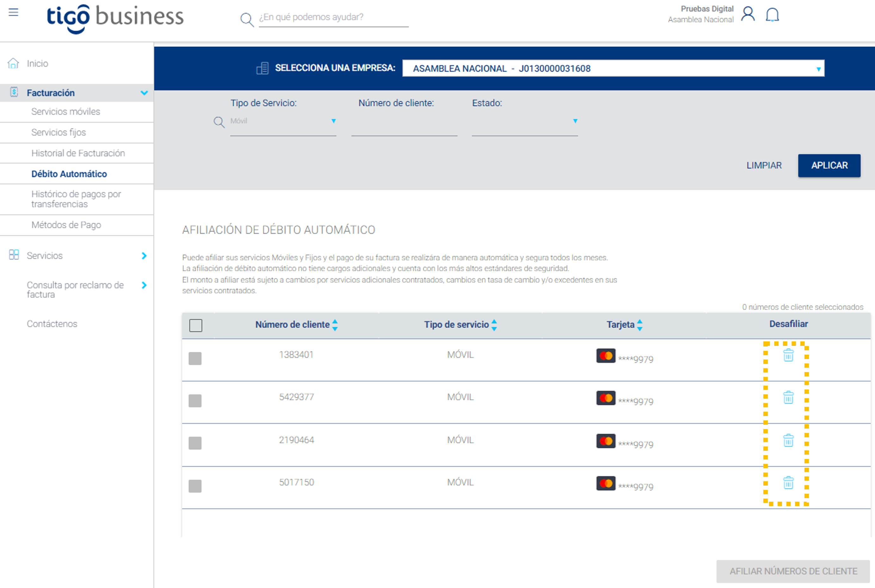875x588 pixels.
Task: Click the search magnifier in header
Action: tap(246, 19)
